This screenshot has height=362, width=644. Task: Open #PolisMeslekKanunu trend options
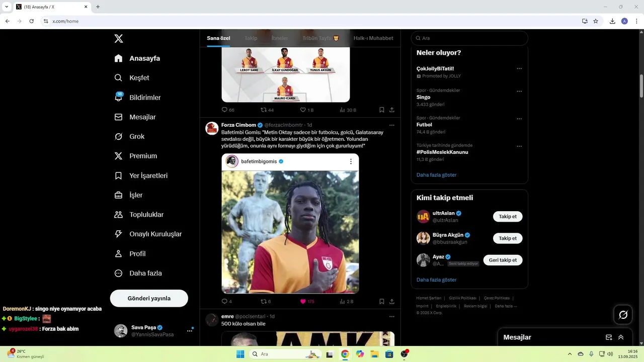(519, 147)
